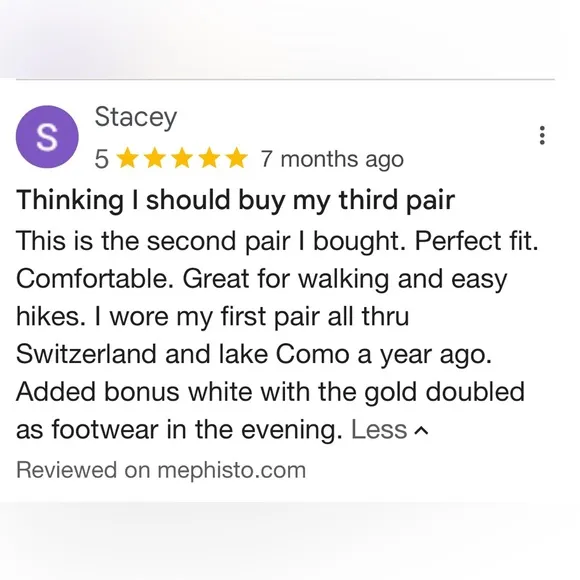Click the third yellow star
The image size is (580, 580).
coord(182,158)
